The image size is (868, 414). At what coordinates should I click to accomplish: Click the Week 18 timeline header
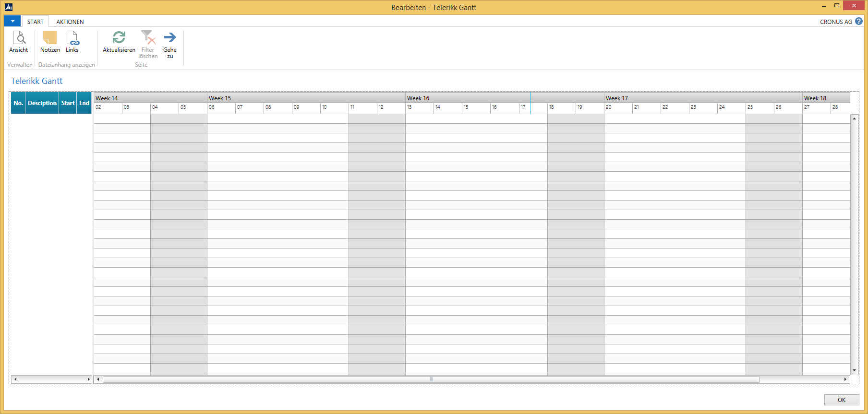tap(826, 98)
